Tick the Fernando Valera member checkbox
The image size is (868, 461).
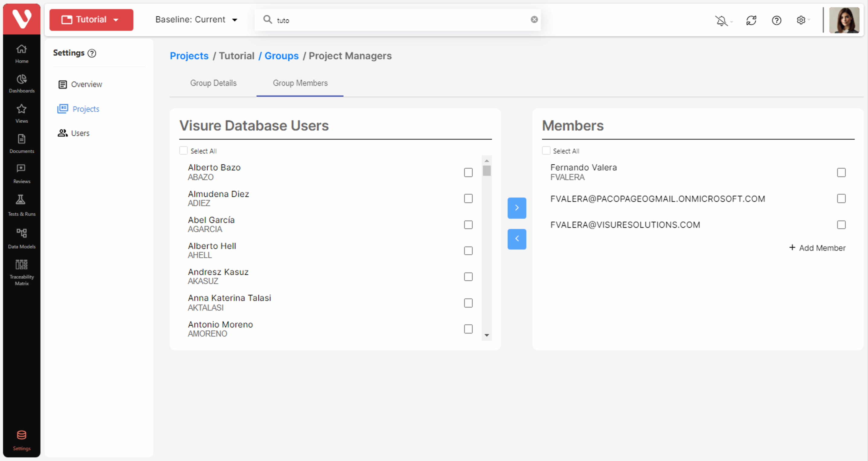pos(841,172)
